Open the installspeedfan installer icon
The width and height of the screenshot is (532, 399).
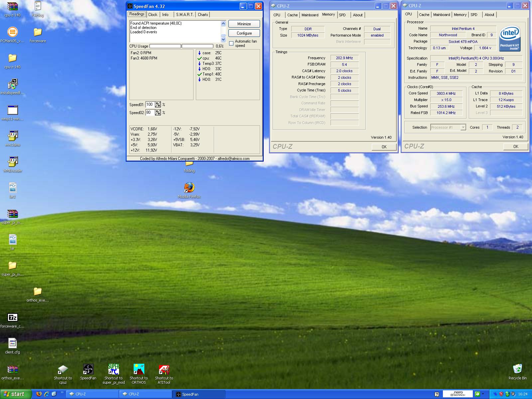12,87
